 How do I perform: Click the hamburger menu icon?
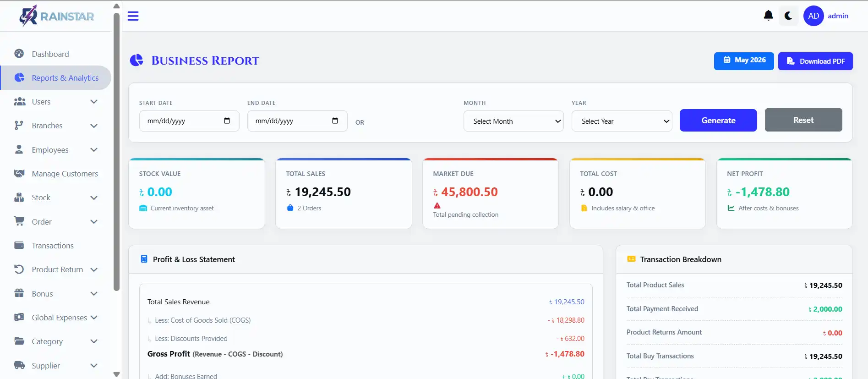click(x=133, y=16)
